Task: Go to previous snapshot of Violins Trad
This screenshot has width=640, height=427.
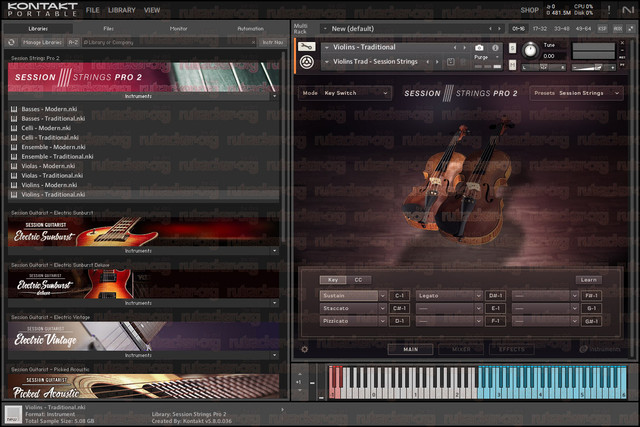Action: [x=428, y=62]
